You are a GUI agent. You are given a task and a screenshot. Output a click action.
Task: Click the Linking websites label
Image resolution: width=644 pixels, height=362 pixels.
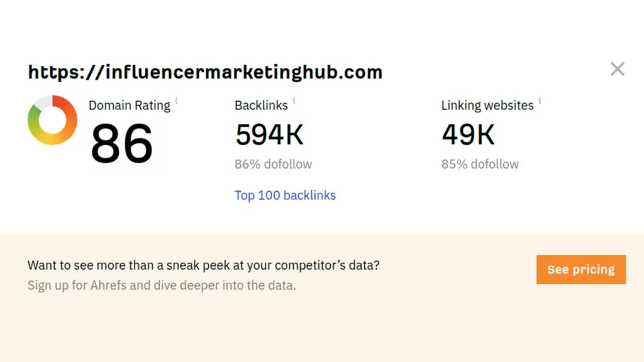(487, 106)
